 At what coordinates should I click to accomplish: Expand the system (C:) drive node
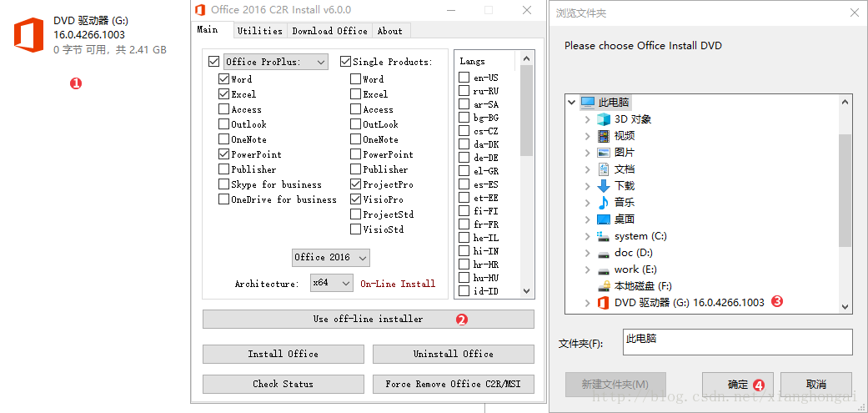pyautogui.click(x=588, y=236)
